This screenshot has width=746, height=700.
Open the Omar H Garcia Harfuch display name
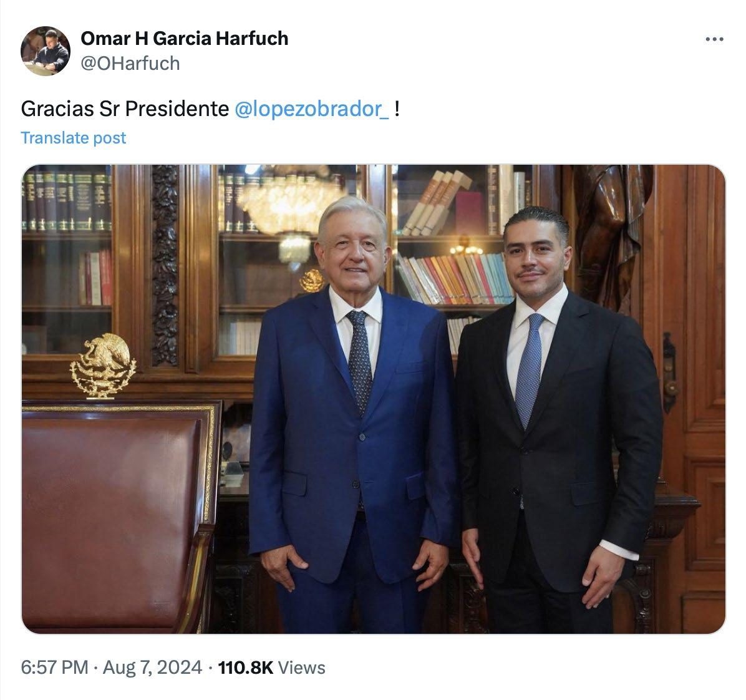tap(184, 39)
